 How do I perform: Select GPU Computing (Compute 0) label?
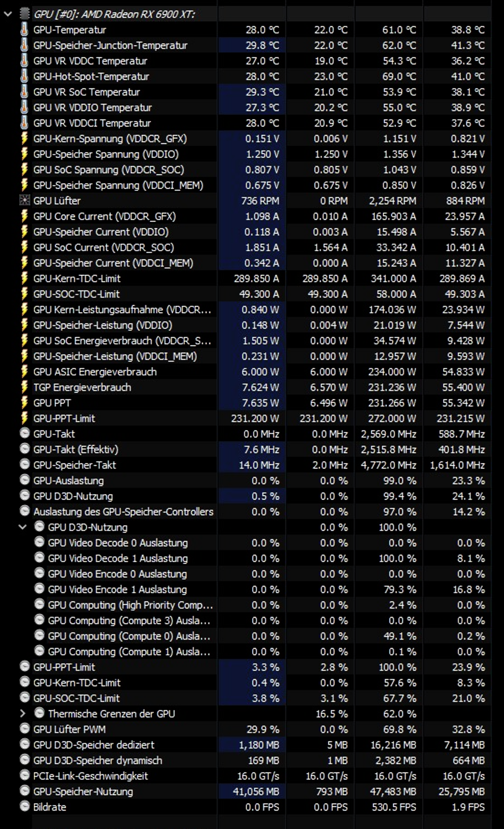click(x=129, y=636)
